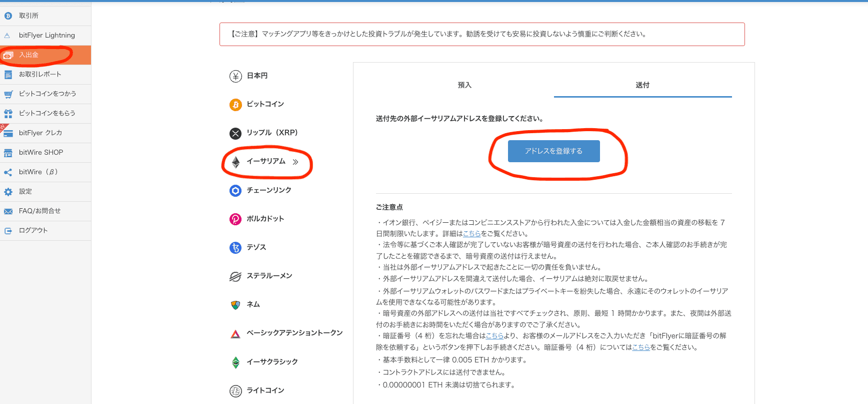Open ビットコインをつかう menu item
This screenshot has width=868, height=404.
[x=45, y=94]
